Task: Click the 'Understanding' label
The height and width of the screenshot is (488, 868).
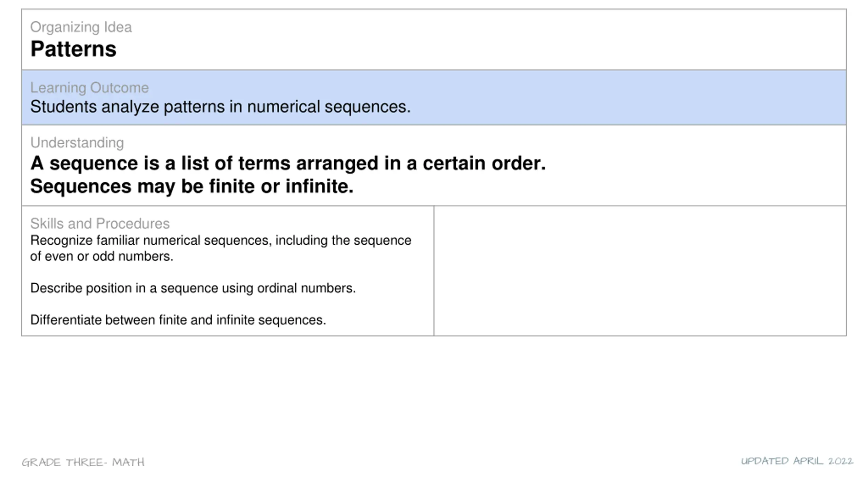Action: (x=77, y=143)
